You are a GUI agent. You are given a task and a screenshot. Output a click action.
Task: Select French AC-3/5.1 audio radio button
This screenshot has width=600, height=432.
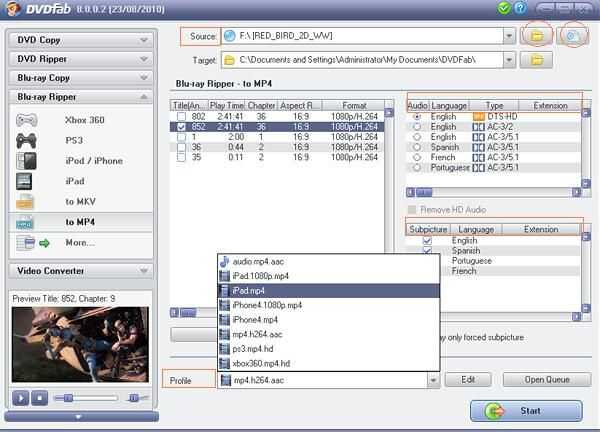point(417,157)
